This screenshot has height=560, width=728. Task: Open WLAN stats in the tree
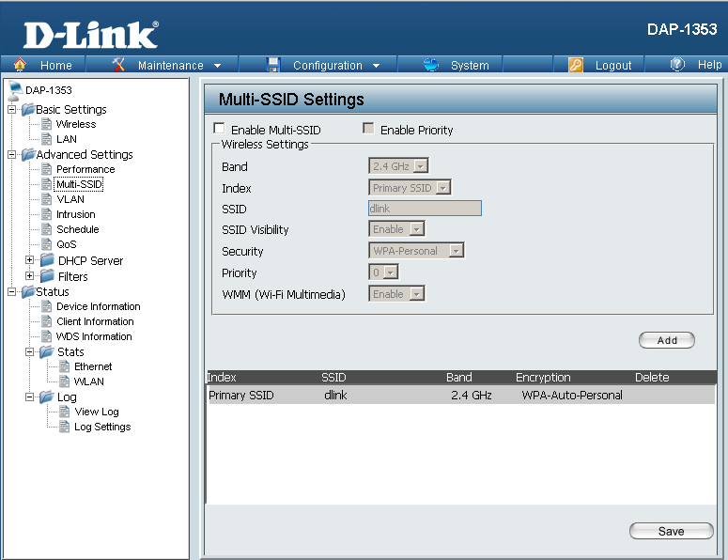pos(89,381)
